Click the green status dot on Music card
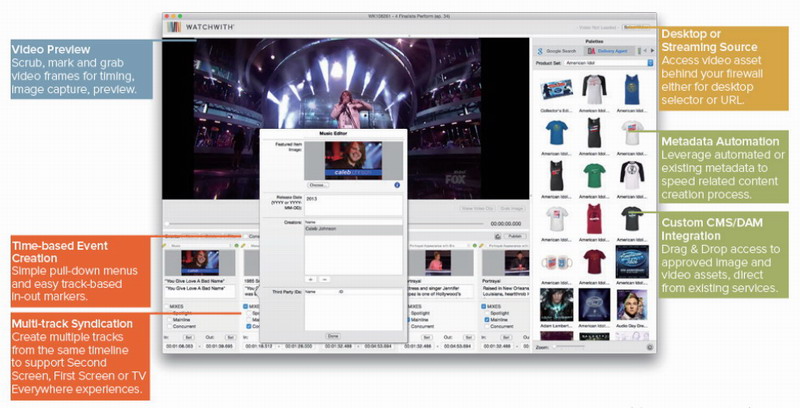 [x=236, y=246]
